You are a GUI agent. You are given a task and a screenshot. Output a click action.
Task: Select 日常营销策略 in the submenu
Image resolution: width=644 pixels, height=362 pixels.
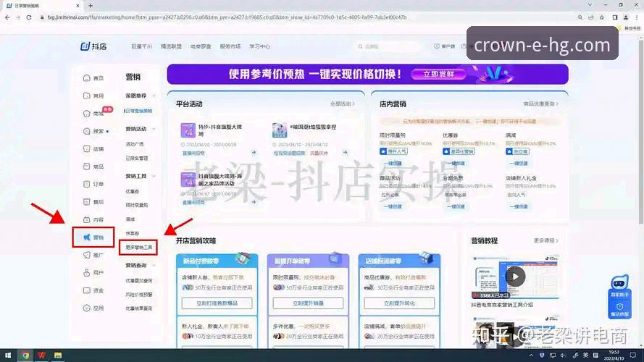(x=138, y=111)
